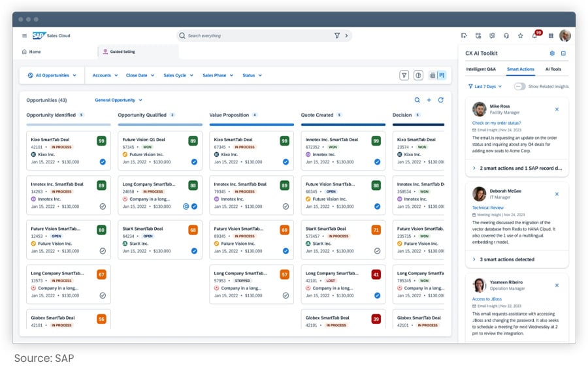Open the 'Technical Review' link

[487, 208]
